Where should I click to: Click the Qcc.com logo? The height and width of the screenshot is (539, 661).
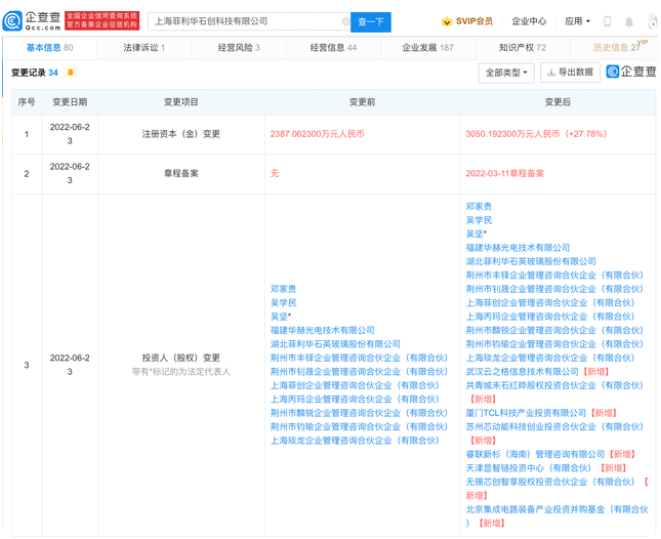point(32,21)
